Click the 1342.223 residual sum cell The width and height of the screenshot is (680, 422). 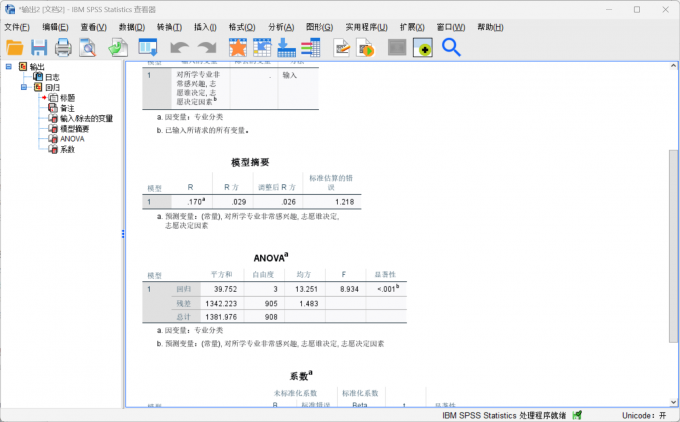pos(221,304)
